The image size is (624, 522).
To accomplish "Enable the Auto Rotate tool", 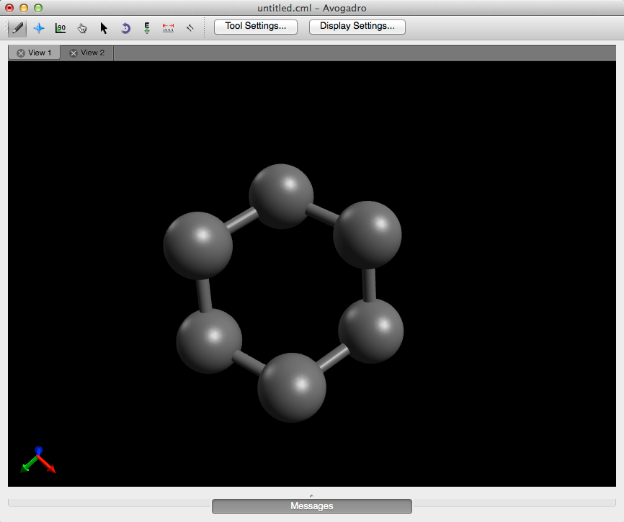I will (x=126, y=28).
